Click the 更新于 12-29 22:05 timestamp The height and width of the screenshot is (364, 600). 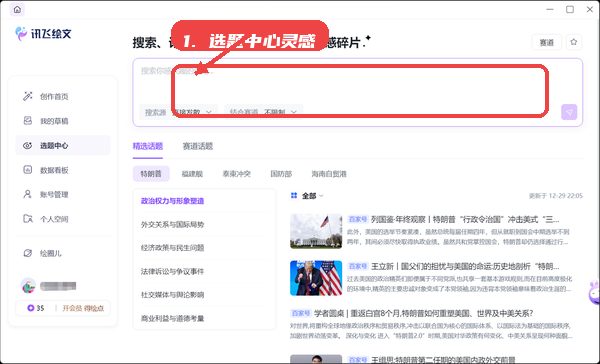[x=556, y=196]
